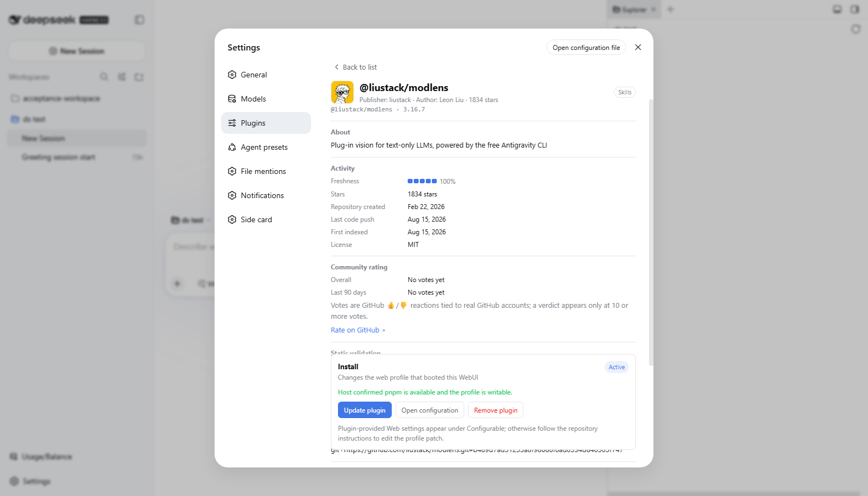The width and height of the screenshot is (868, 496).
Task: Open Agent presets settings
Action: 266,147
